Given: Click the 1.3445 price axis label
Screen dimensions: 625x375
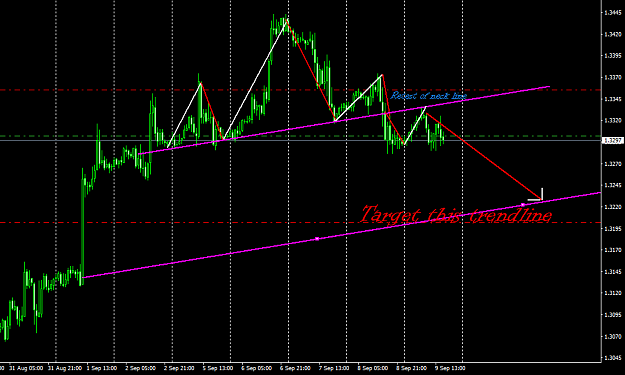Looking at the screenshot, I should pyautogui.click(x=613, y=13).
